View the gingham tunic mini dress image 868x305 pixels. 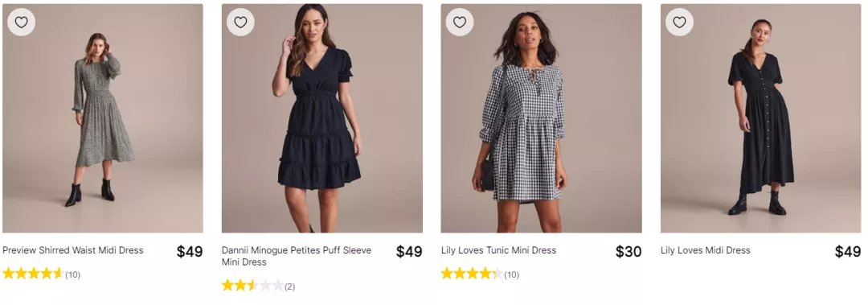(542, 118)
